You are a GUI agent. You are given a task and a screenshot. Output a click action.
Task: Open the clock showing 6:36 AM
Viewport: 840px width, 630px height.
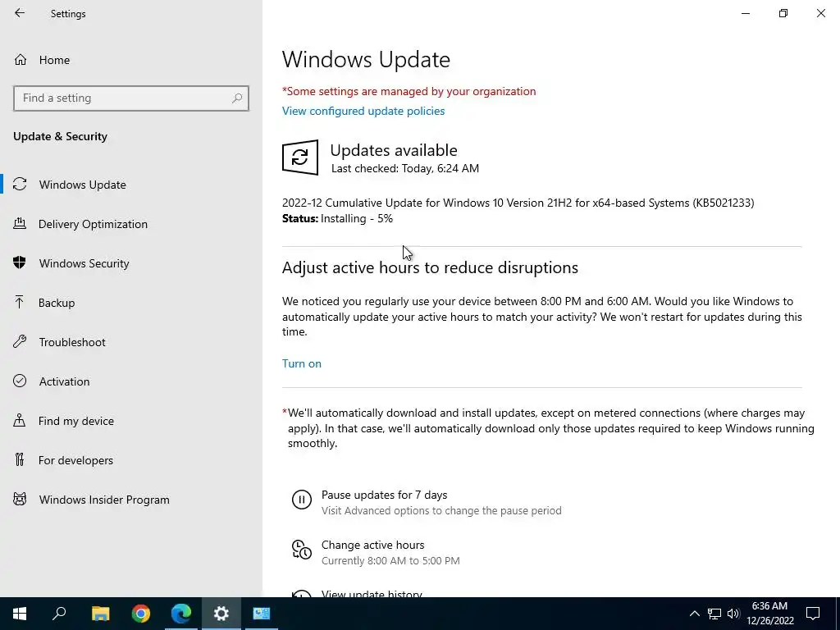tap(769, 614)
